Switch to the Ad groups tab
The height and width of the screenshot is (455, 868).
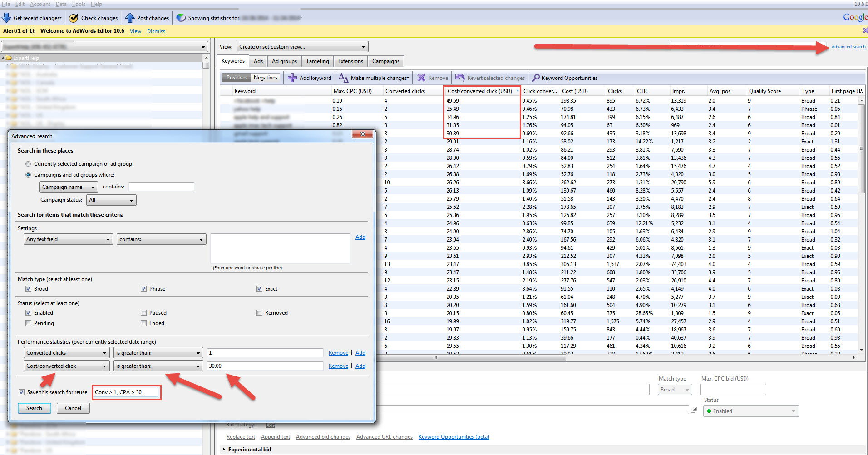pos(284,61)
